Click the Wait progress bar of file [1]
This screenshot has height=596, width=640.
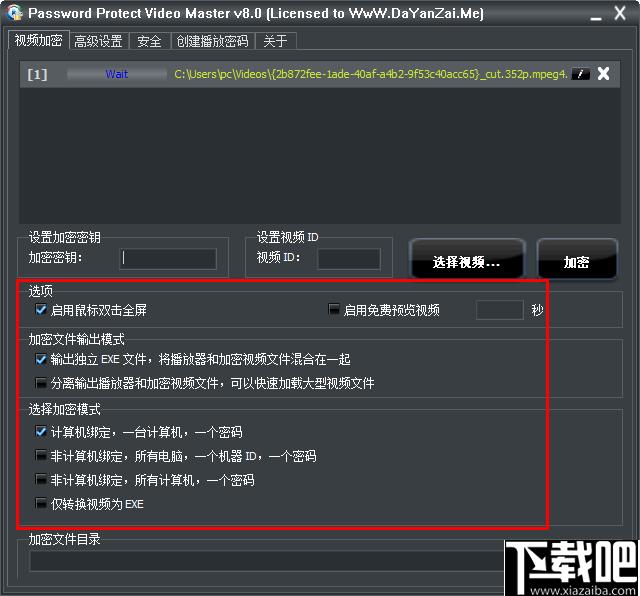click(117, 74)
